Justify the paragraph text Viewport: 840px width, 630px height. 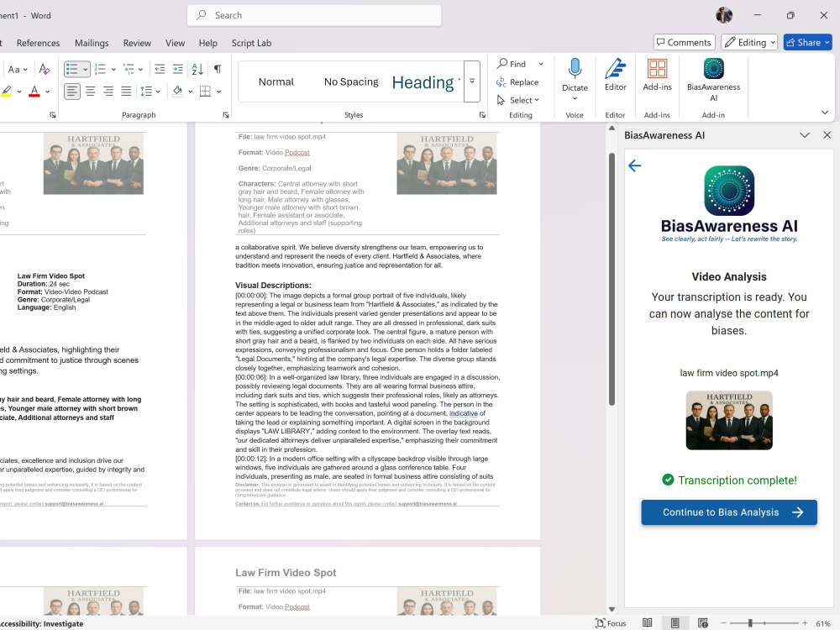click(126, 92)
